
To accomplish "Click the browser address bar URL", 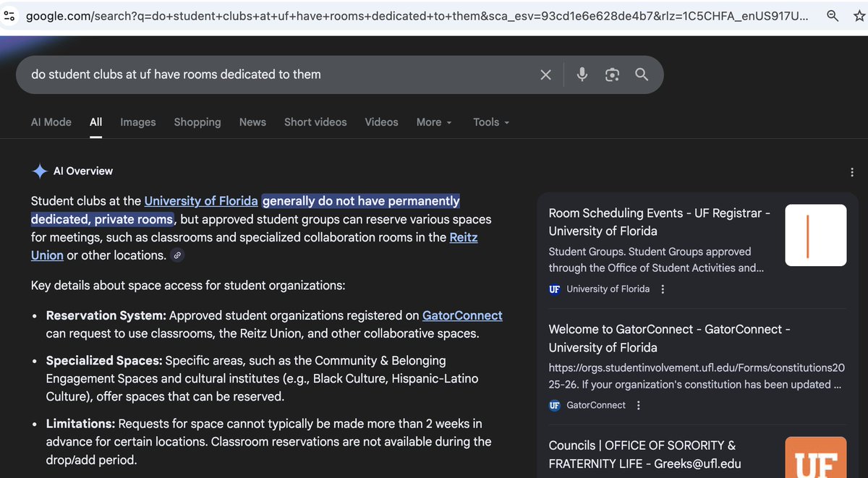I will point(417,15).
